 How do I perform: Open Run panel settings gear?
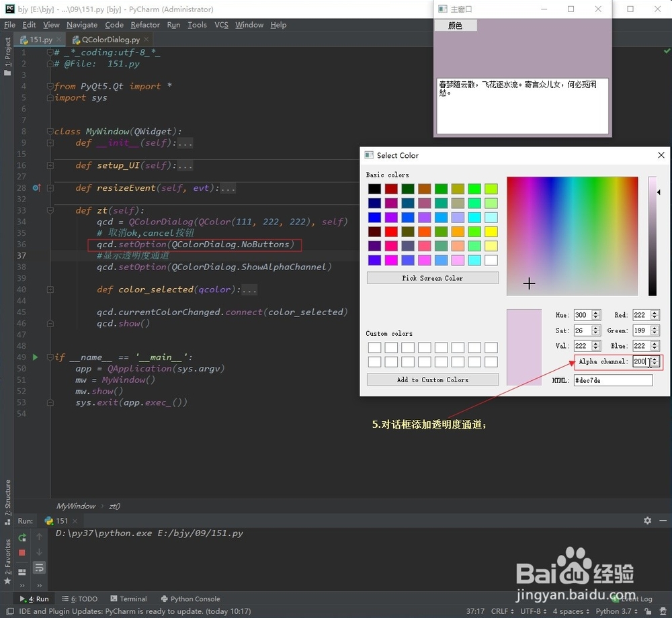click(x=648, y=521)
